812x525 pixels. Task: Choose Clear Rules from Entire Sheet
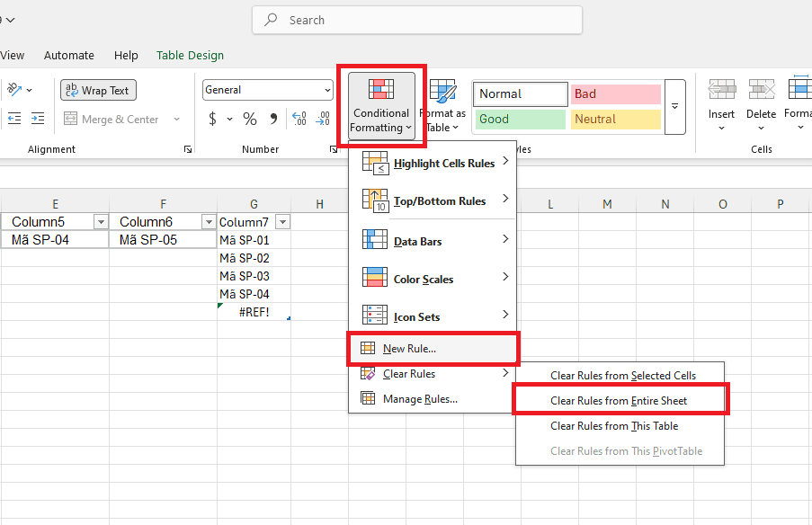[620, 401]
